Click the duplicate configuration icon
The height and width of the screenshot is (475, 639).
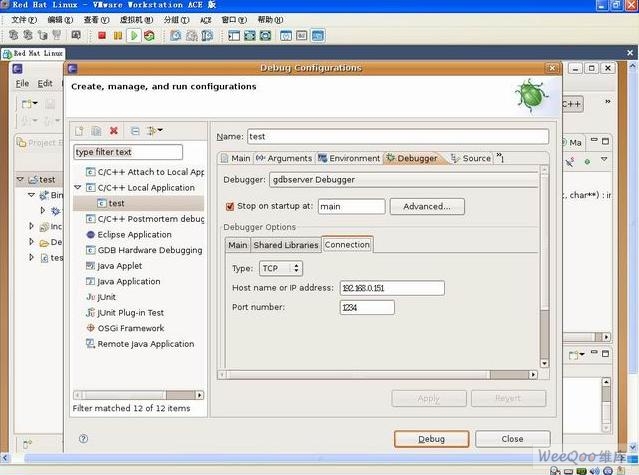(96, 131)
